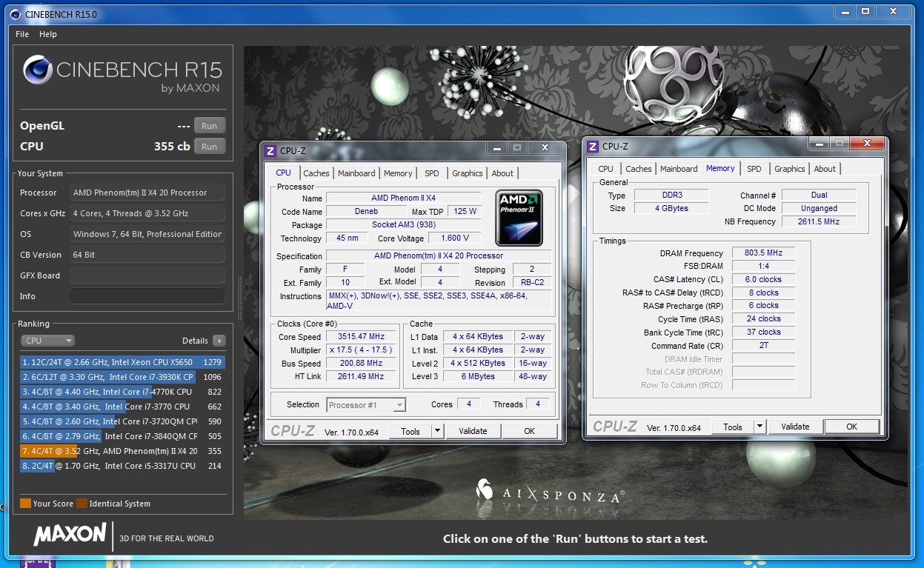Click the Core Speed value 3515.47 MHz
The width and height of the screenshot is (924, 568).
pyautogui.click(x=361, y=337)
